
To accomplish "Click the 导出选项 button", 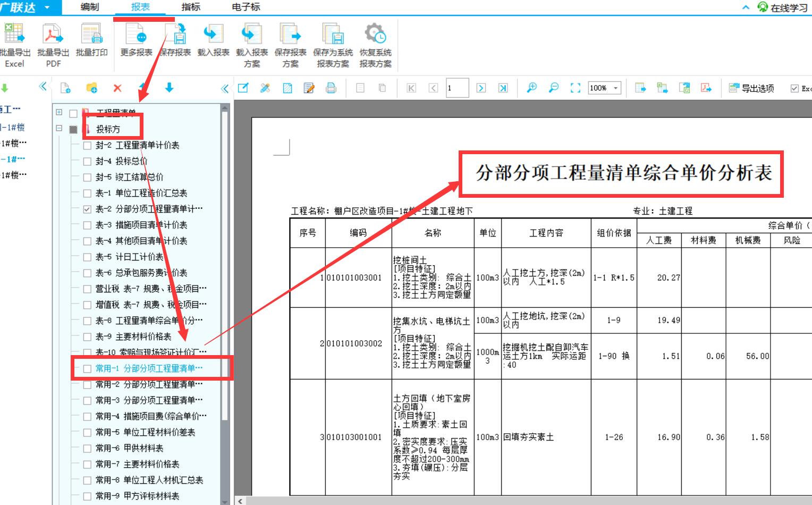I will (x=751, y=88).
